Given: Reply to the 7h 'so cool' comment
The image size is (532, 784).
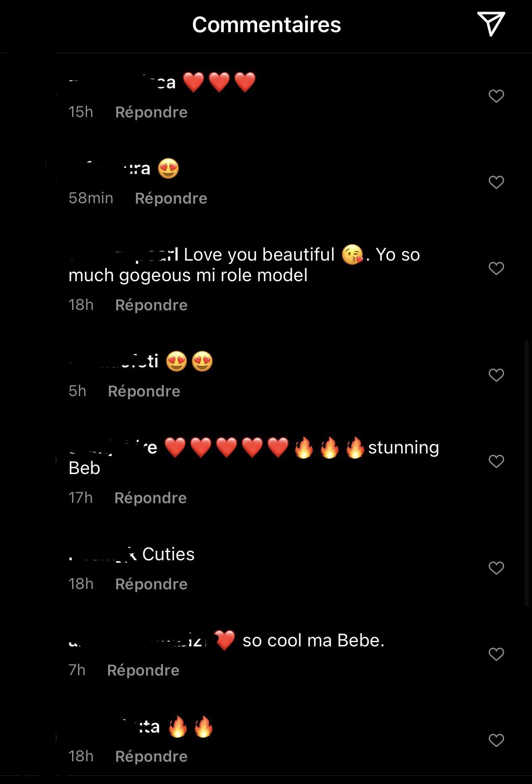Looking at the screenshot, I should (143, 670).
